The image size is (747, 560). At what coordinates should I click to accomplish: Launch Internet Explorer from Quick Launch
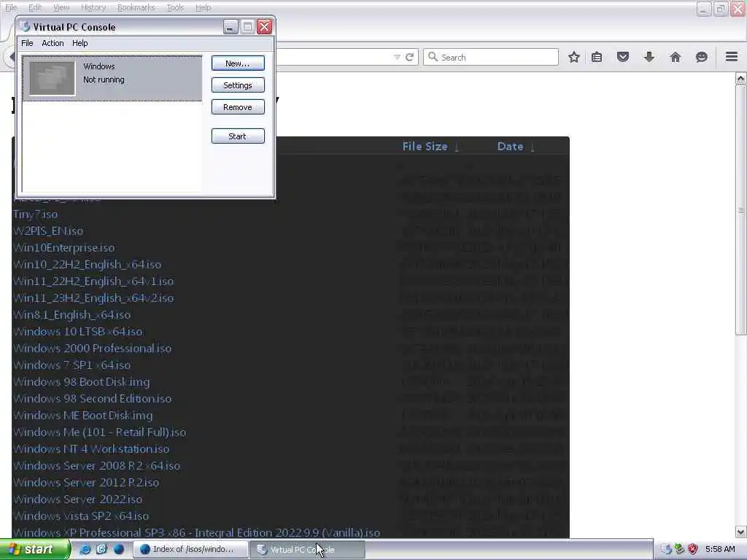pos(85,550)
